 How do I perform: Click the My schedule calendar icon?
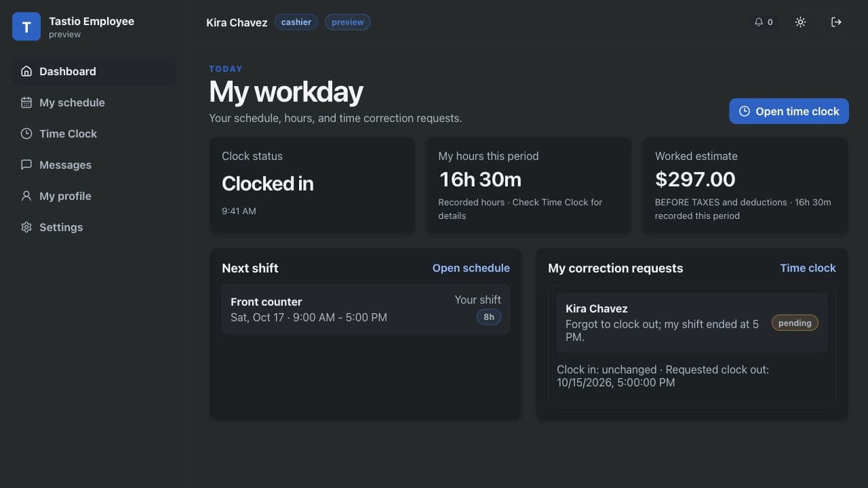[26, 102]
